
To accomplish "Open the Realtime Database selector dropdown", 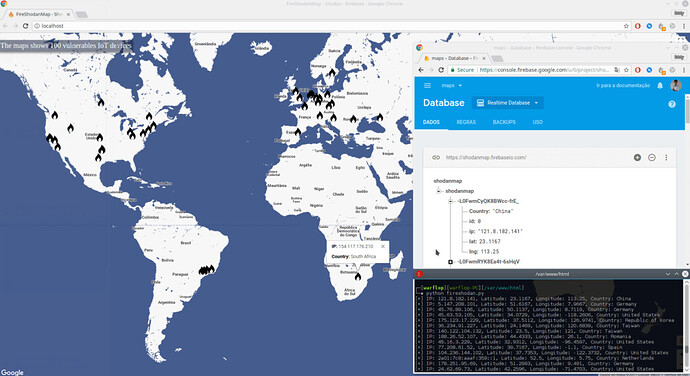I will (508, 103).
